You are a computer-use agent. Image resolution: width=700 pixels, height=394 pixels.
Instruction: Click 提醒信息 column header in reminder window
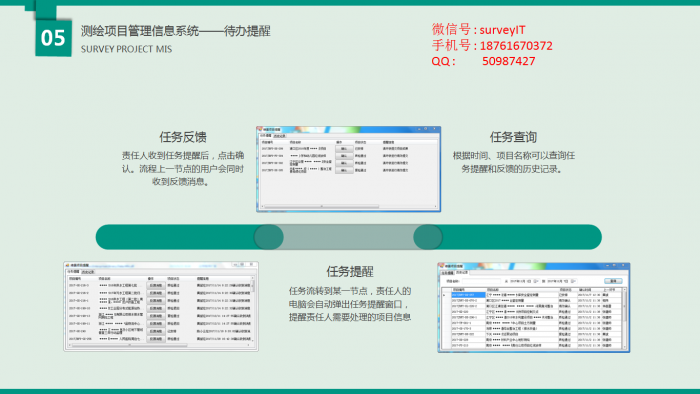203,278
